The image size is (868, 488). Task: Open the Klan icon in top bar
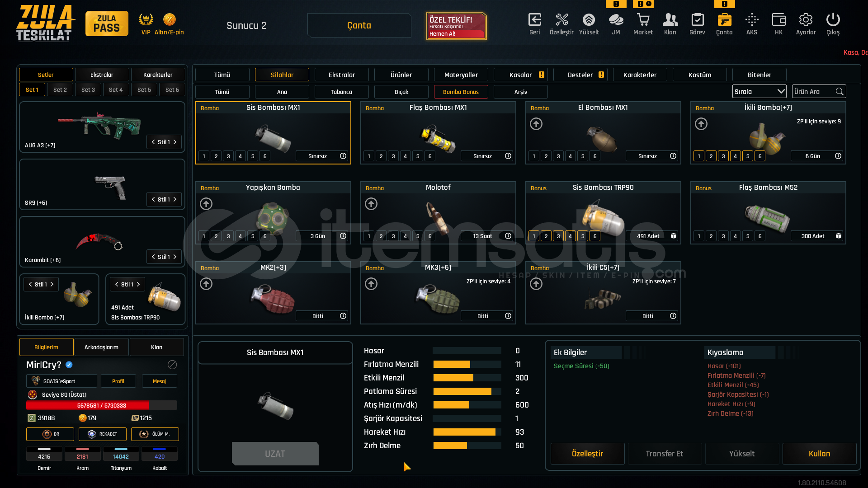[x=670, y=20]
